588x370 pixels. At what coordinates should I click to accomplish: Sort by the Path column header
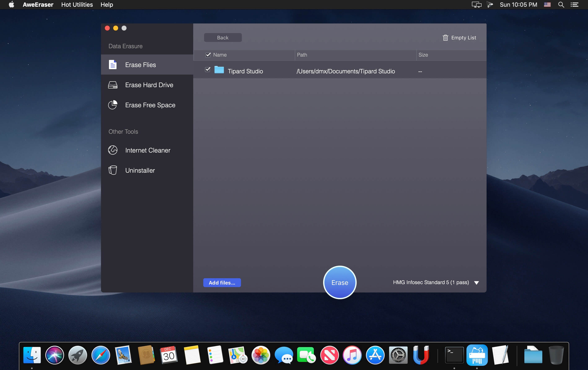pyautogui.click(x=302, y=55)
